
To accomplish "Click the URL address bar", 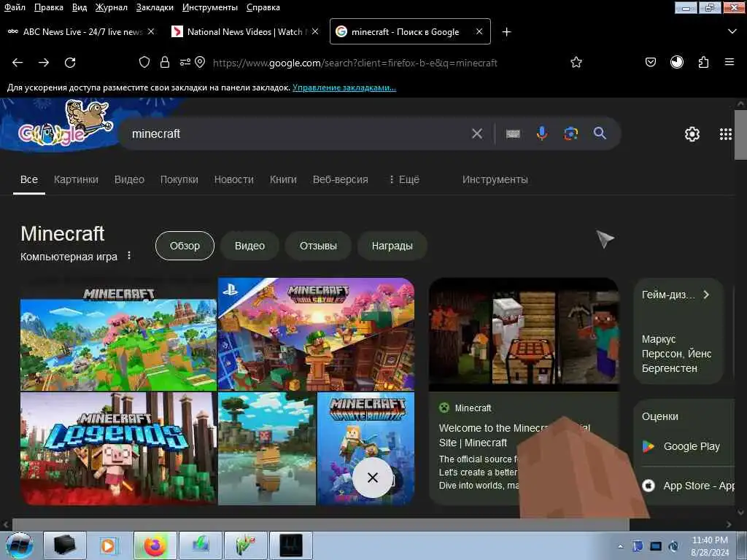I will (355, 63).
